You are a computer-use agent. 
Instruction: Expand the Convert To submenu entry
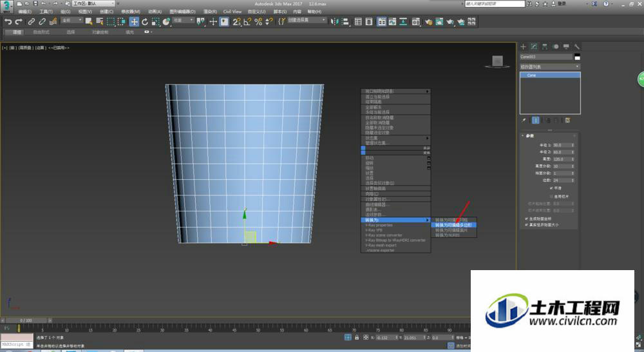(x=395, y=220)
